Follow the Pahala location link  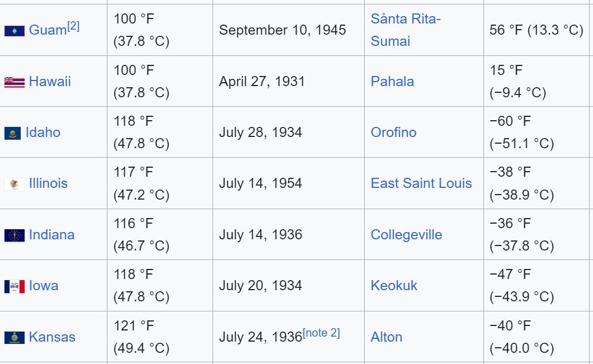click(x=392, y=81)
